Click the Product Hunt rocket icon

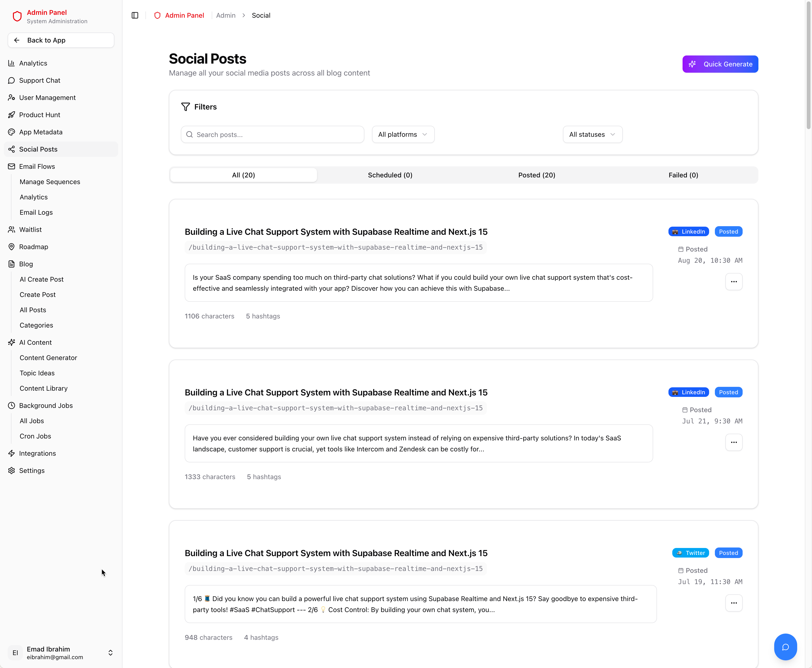tap(11, 115)
